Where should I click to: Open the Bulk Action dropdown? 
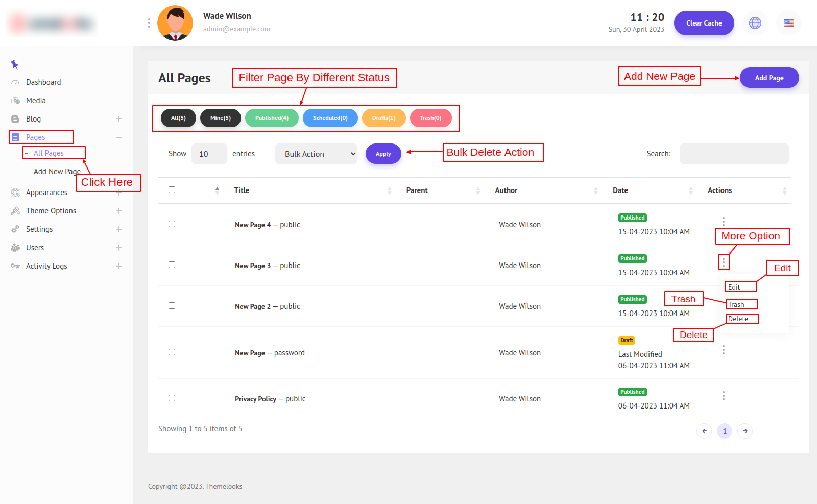pos(316,154)
